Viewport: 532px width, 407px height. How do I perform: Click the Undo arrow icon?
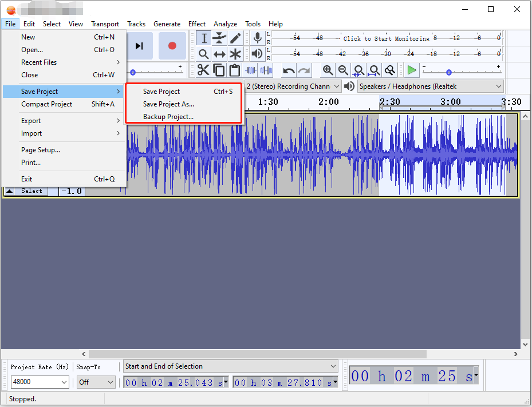click(289, 70)
